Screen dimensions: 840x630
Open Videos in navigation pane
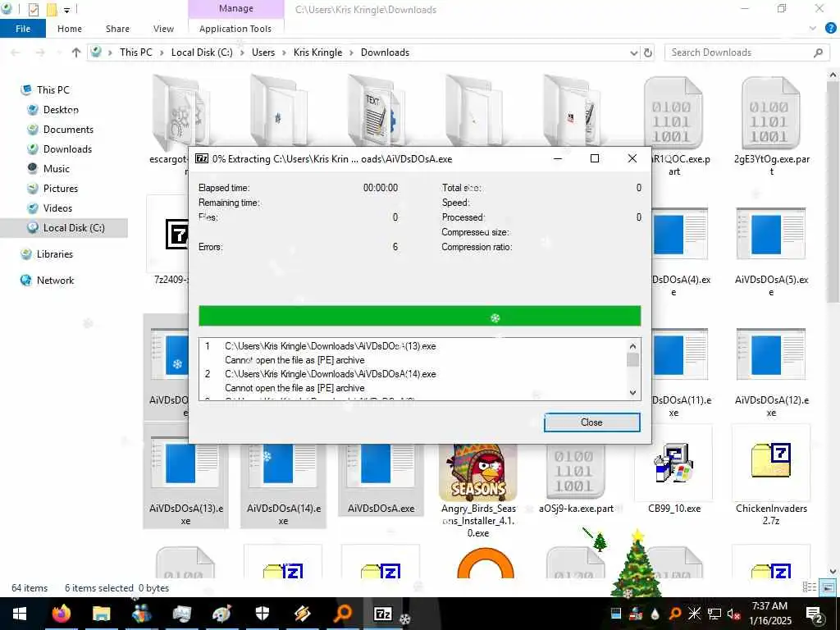(x=57, y=208)
